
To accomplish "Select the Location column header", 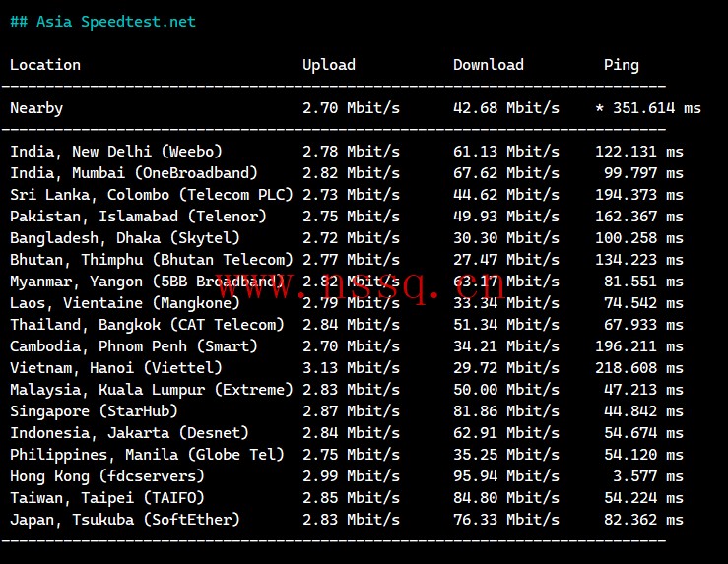I will pos(45,64).
